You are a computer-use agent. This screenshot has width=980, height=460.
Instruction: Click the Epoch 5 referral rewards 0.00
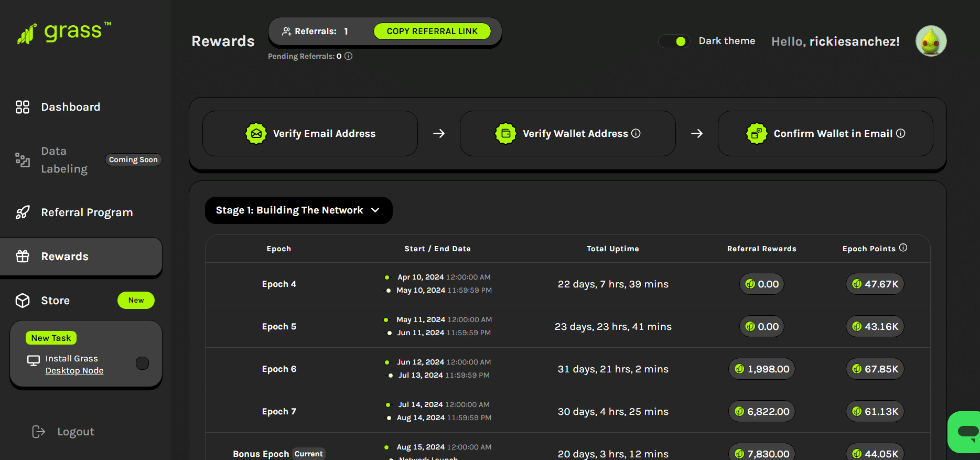(x=762, y=326)
